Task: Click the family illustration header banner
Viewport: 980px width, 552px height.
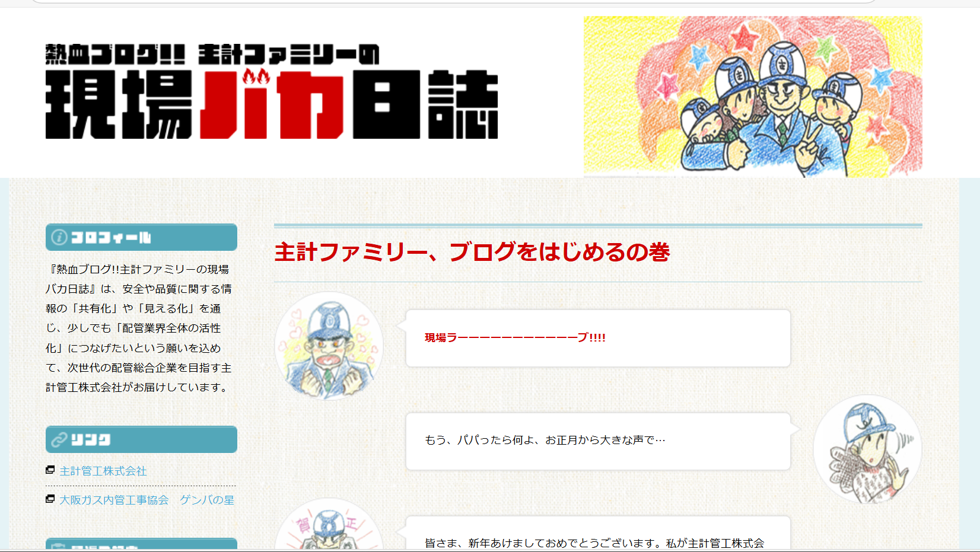Action: [x=753, y=96]
